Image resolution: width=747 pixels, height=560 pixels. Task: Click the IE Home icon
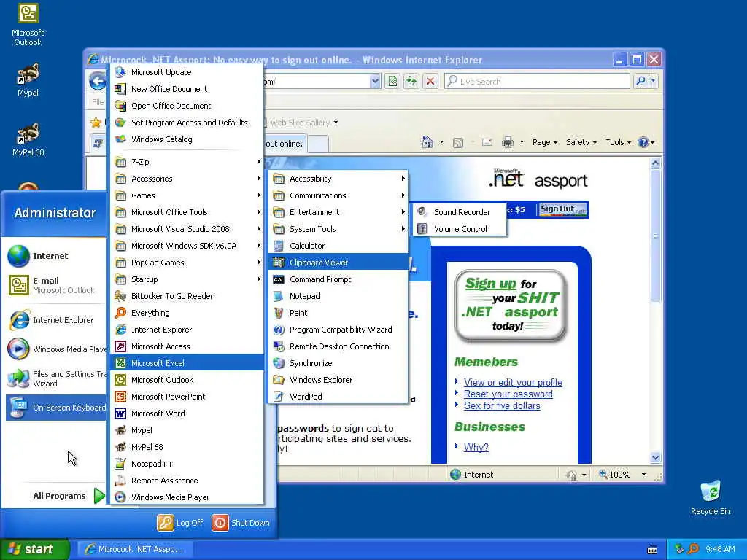(x=427, y=142)
